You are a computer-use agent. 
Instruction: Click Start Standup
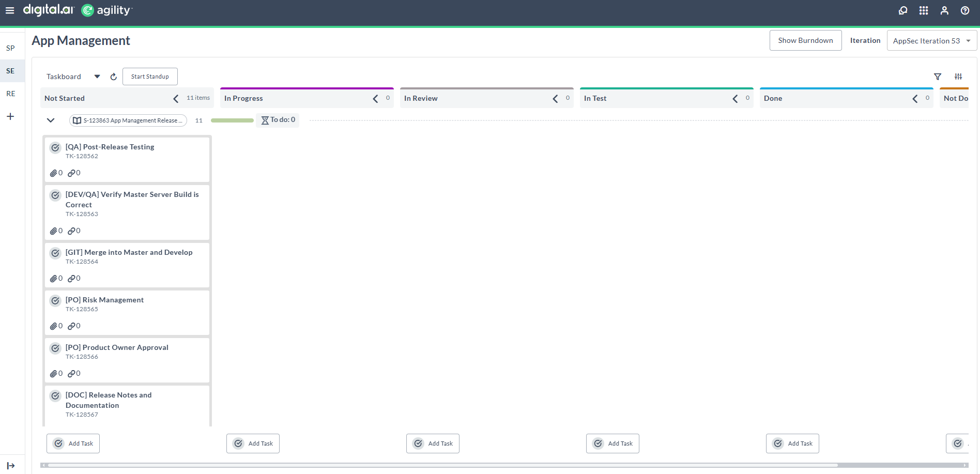[150, 76]
